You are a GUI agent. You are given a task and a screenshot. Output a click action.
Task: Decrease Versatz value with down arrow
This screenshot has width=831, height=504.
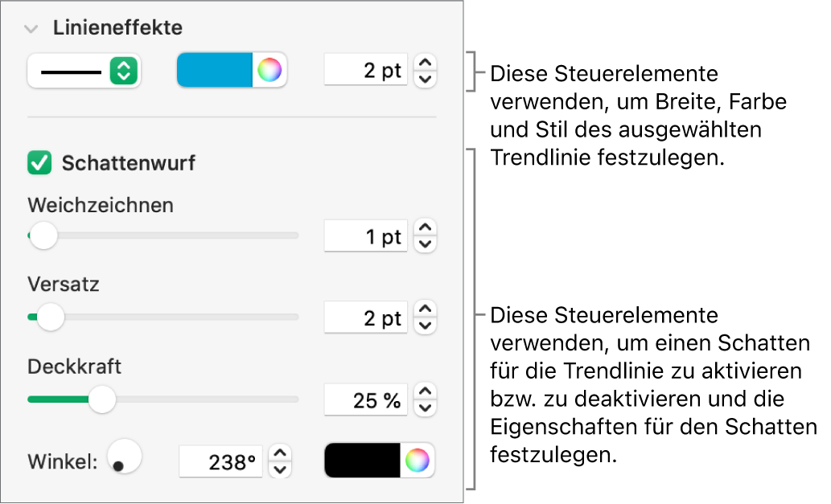(x=426, y=326)
